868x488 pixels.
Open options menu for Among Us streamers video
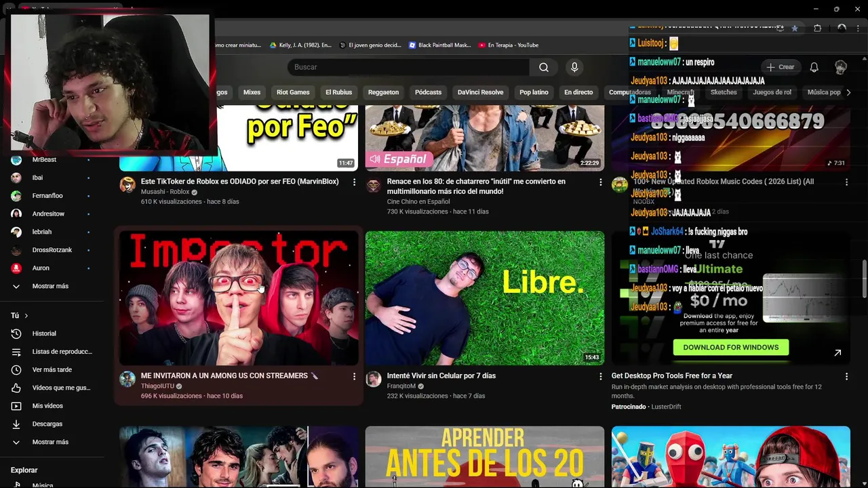point(354,376)
